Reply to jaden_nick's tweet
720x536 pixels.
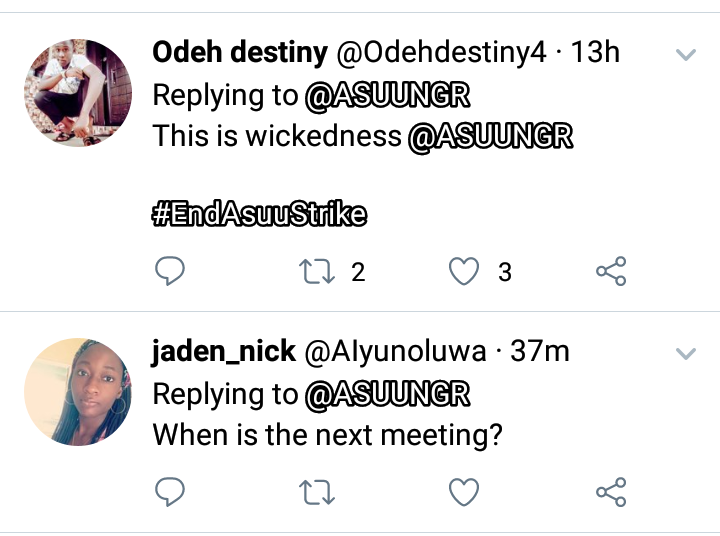[x=170, y=491]
